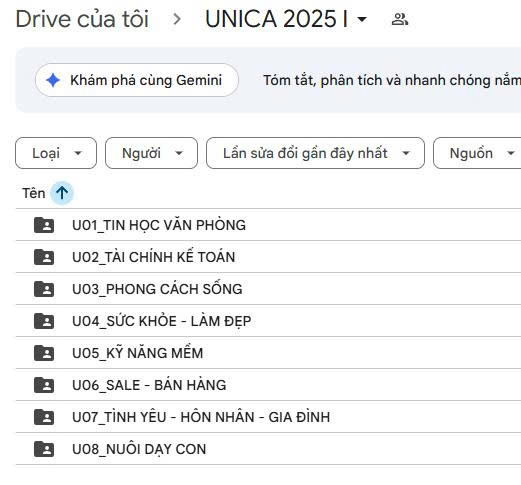Click the folder icon of U01_TIN HỌC VĂN PHÒNG
The height and width of the screenshot is (485, 521).
(x=44, y=225)
